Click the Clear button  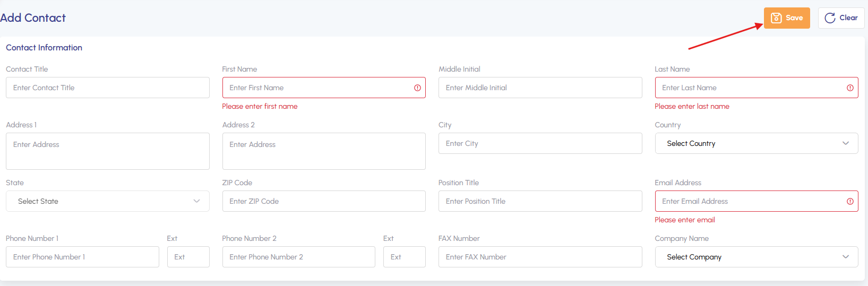click(x=841, y=18)
